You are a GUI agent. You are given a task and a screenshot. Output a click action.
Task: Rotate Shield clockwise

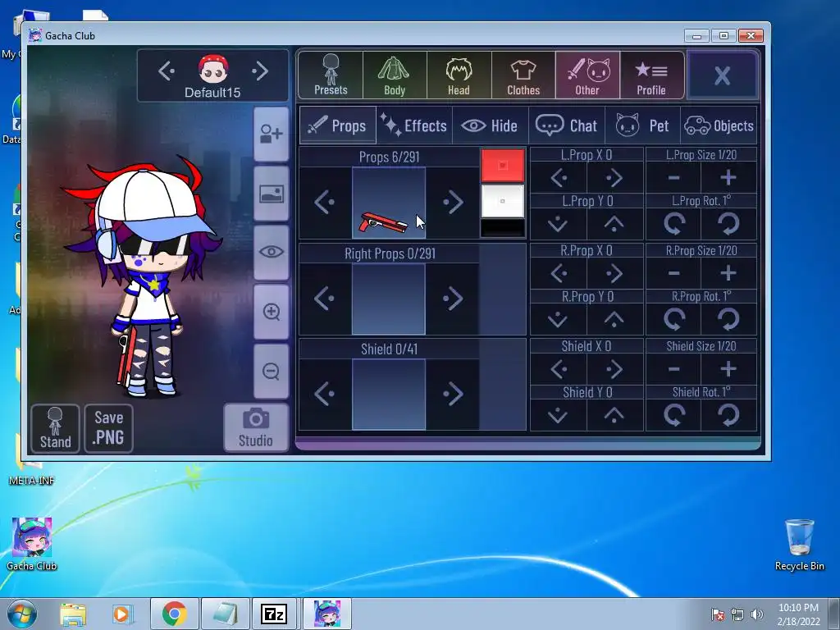[x=728, y=414]
